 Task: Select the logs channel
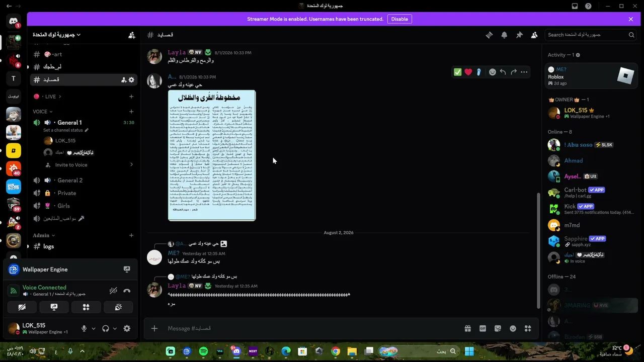(x=84, y=246)
